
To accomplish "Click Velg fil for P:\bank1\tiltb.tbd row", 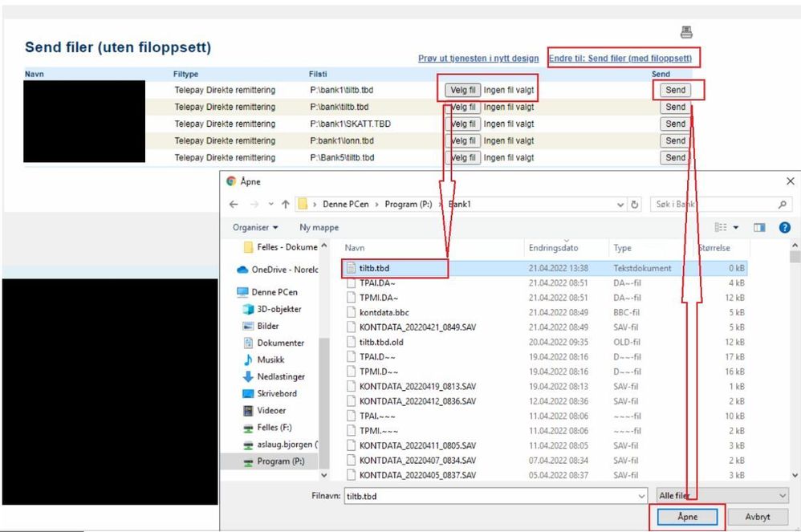I will click(x=463, y=91).
